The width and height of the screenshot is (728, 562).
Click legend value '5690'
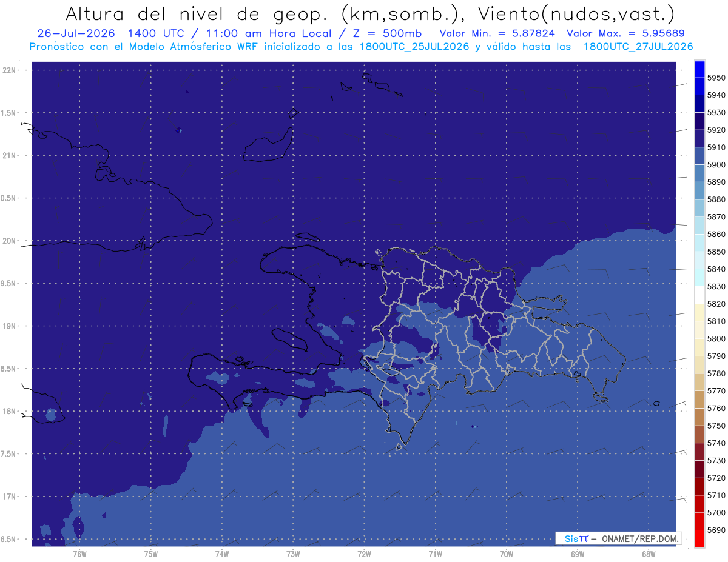click(x=716, y=530)
